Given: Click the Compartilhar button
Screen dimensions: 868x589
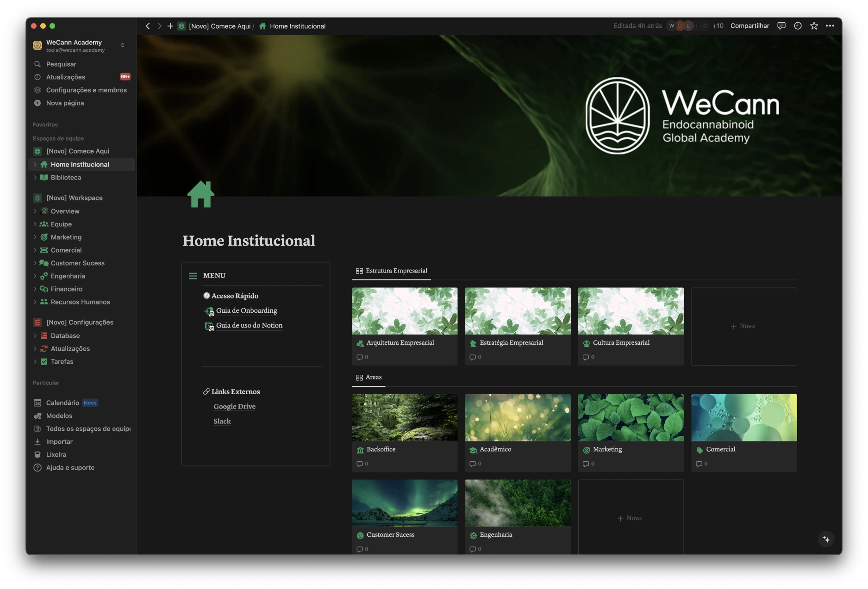Looking at the screenshot, I should pyautogui.click(x=749, y=26).
